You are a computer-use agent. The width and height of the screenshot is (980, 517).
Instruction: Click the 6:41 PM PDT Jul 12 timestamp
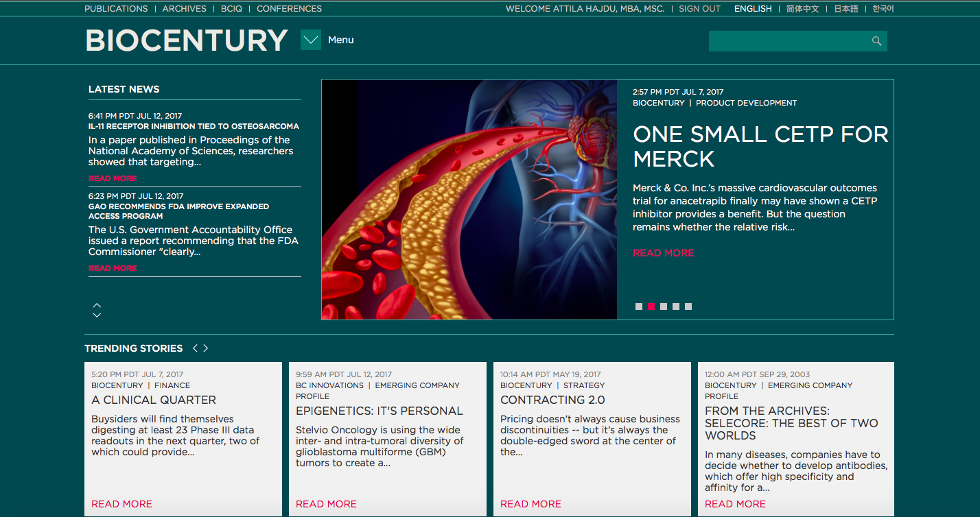coord(135,116)
